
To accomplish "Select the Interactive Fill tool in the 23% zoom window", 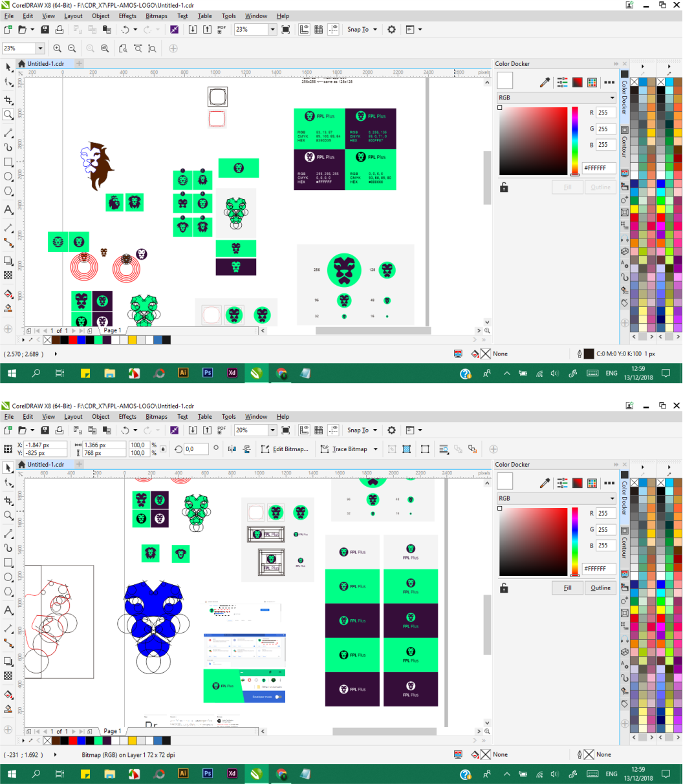I will click(8, 293).
